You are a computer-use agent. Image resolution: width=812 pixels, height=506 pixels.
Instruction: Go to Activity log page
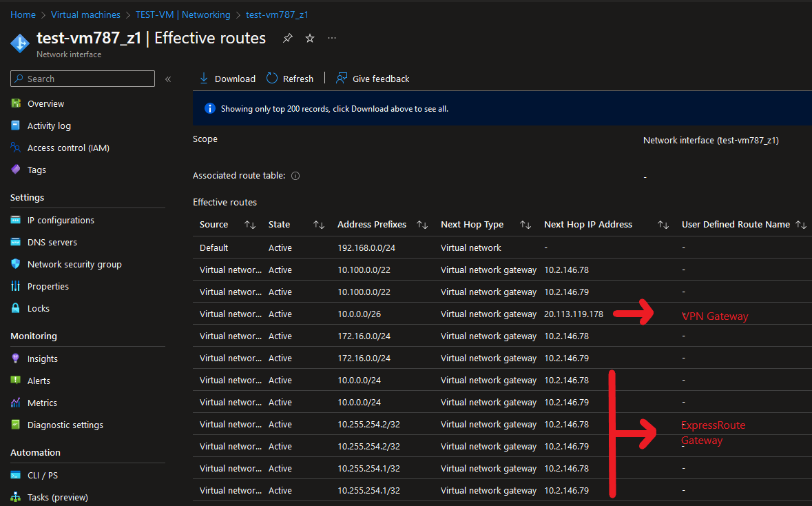pos(49,126)
